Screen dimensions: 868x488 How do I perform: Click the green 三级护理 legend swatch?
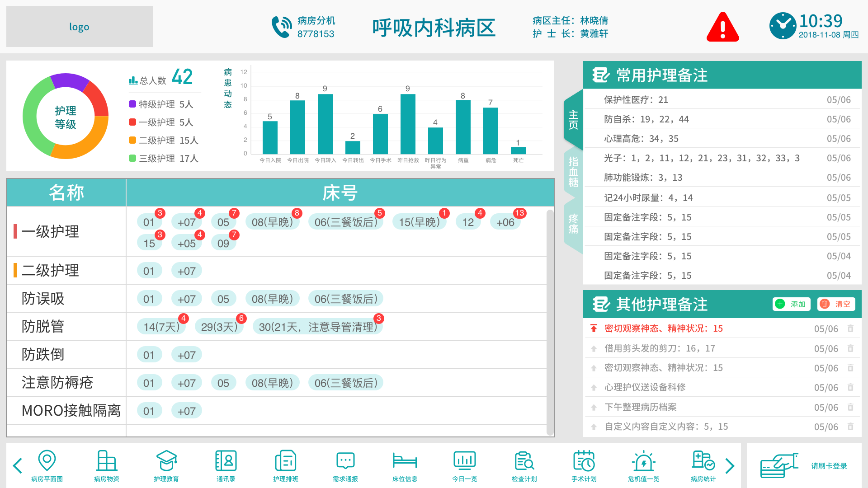pos(132,158)
